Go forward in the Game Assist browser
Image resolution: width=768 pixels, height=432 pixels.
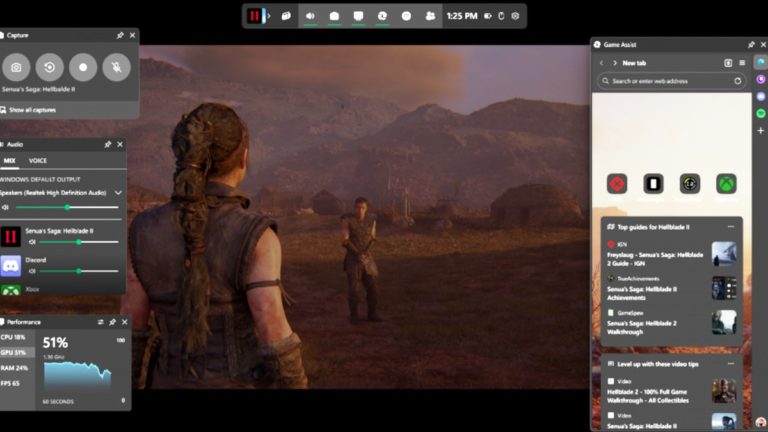pyautogui.click(x=615, y=63)
